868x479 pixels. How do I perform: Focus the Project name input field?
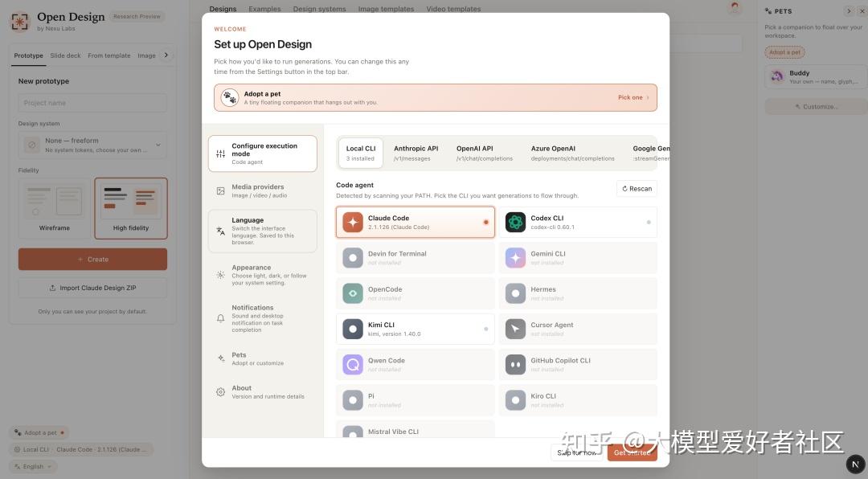click(92, 103)
